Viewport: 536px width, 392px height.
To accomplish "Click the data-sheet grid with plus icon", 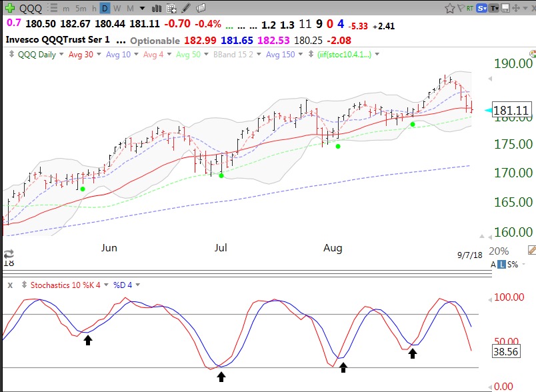I will (x=171, y=8).
